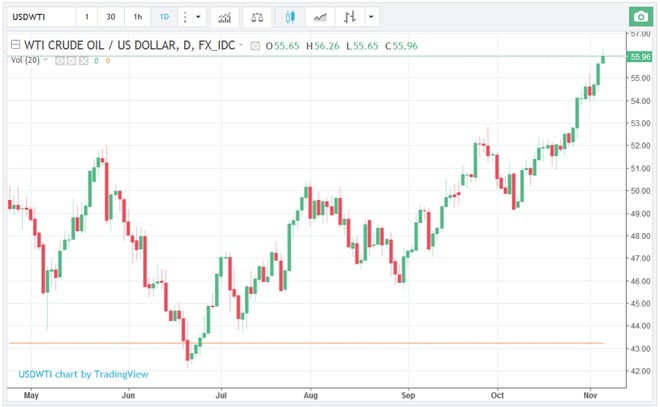This screenshot has width=660, height=407.
Task: Open USDWTI chart by TradingView link
Action: pos(83,374)
